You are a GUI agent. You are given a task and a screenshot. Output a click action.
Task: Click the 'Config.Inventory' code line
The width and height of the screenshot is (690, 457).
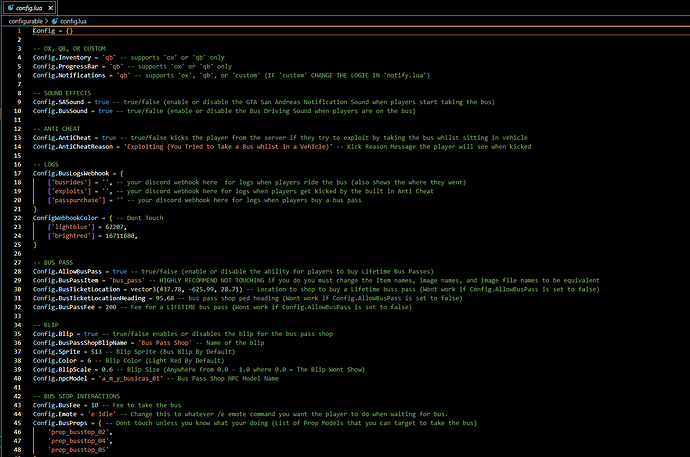click(x=128, y=58)
